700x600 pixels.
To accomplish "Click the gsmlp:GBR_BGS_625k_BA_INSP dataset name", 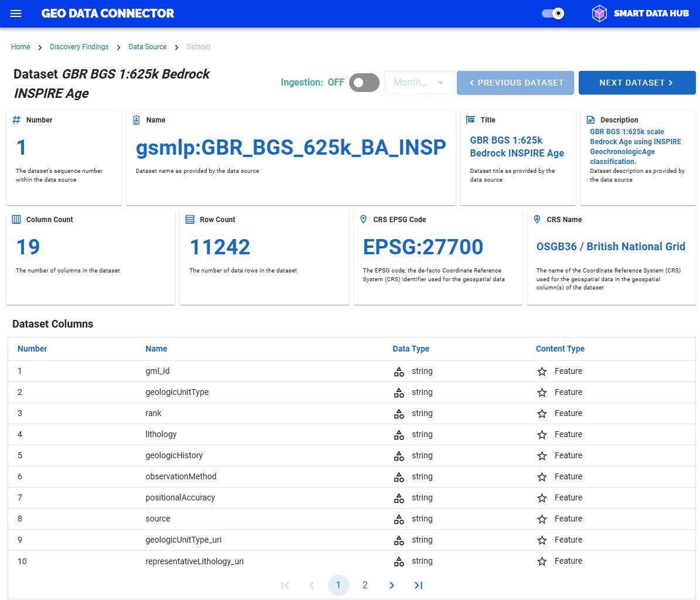I will click(x=291, y=147).
